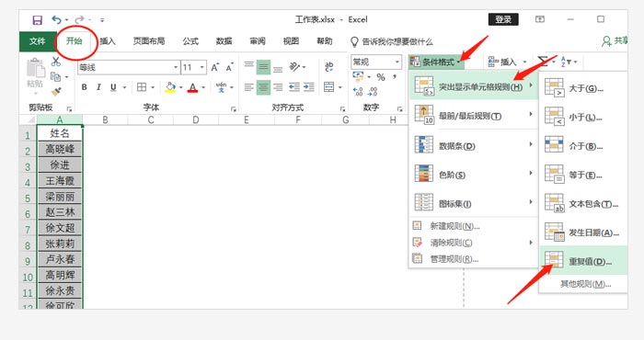Expand fill color dropdown arrow
Screen dimensions: 644x340
[x=180, y=87]
